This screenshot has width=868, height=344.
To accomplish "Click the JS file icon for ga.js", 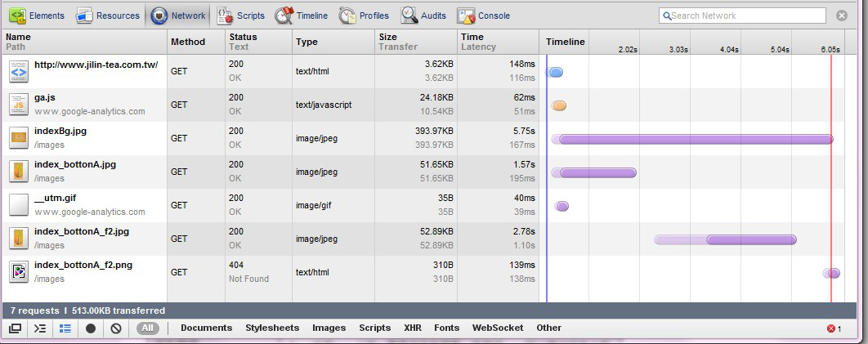I will pos(19,105).
